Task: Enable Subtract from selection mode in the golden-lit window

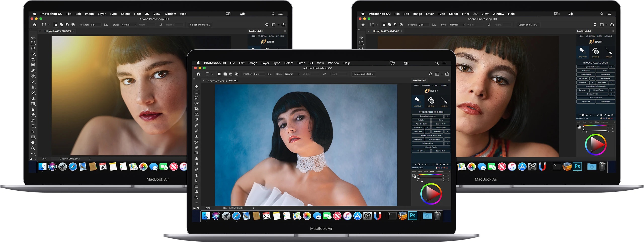Action: click(67, 25)
